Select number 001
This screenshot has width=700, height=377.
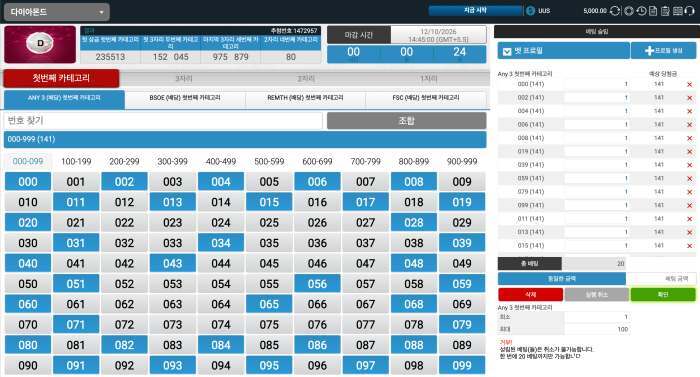[76, 182]
